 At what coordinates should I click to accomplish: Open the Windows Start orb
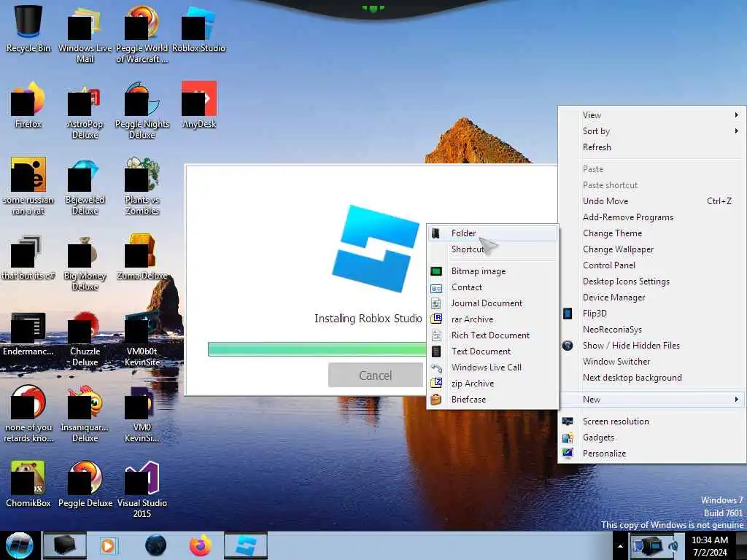point(19,545)
